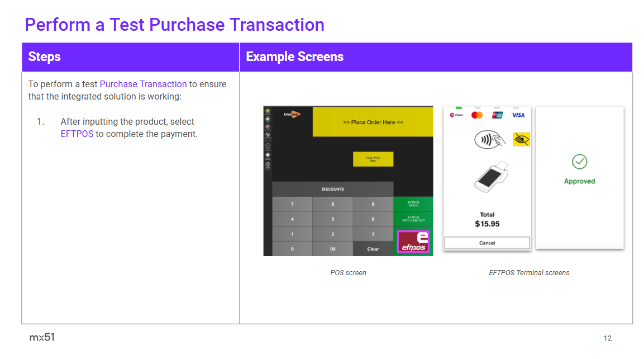Click the Mastercard logo on terminal screen
The width and height of the screenshot is (644, 359).
point(476,115)
